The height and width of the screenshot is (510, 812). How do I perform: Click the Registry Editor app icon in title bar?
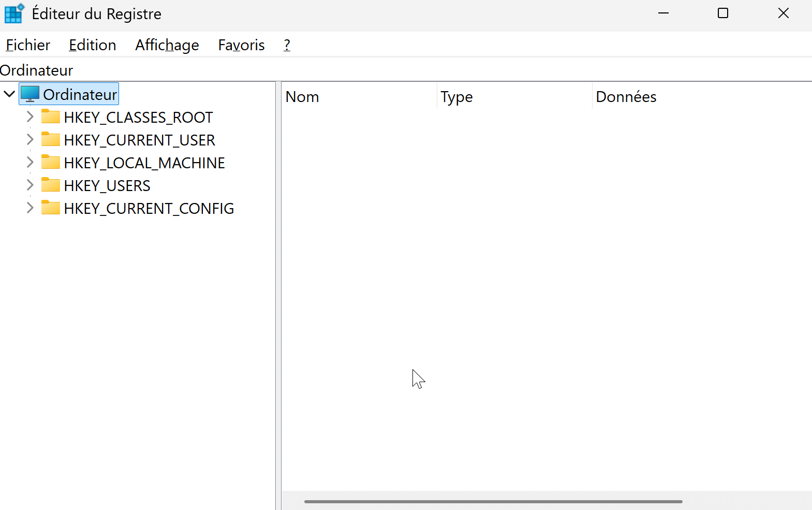(14, 13)
